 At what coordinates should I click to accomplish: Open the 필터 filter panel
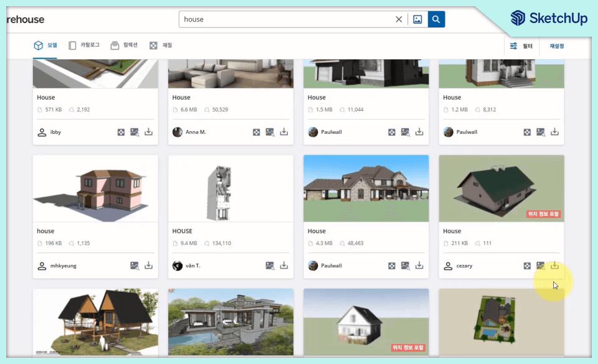pyautogui.click(x=521, y=46)
